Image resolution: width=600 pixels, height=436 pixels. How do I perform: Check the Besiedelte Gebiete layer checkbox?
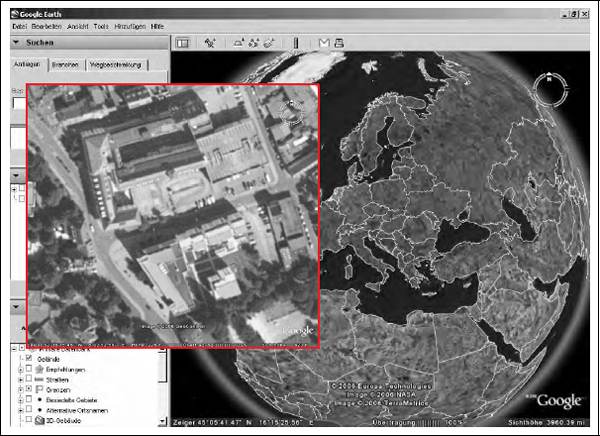click(29, 400)
